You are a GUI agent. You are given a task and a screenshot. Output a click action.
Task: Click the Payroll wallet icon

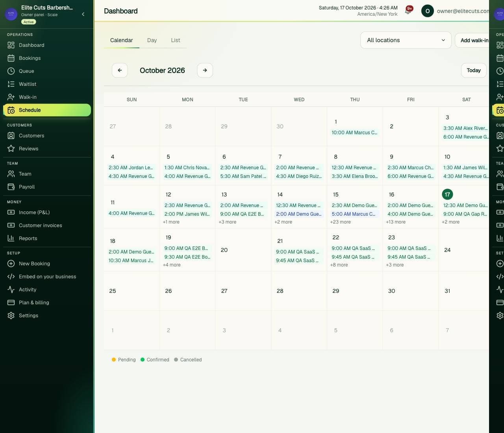(11, 187)
